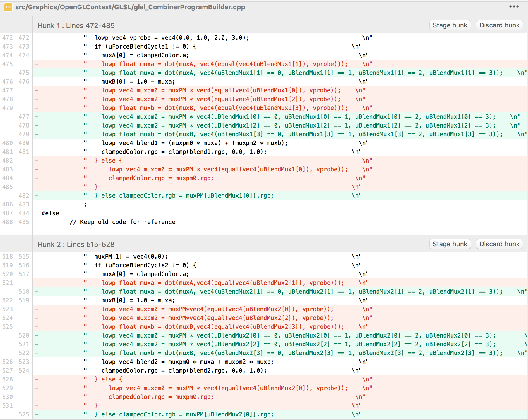Stage hunk 1 covering lines 472-485
This screenshot has width=528, height=420.
tap(450, 25)
